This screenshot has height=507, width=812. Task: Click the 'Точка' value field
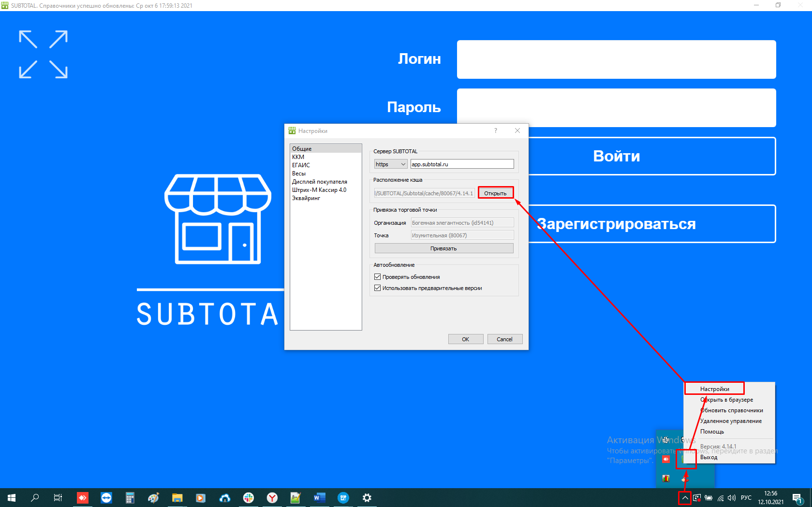point(462,235)
